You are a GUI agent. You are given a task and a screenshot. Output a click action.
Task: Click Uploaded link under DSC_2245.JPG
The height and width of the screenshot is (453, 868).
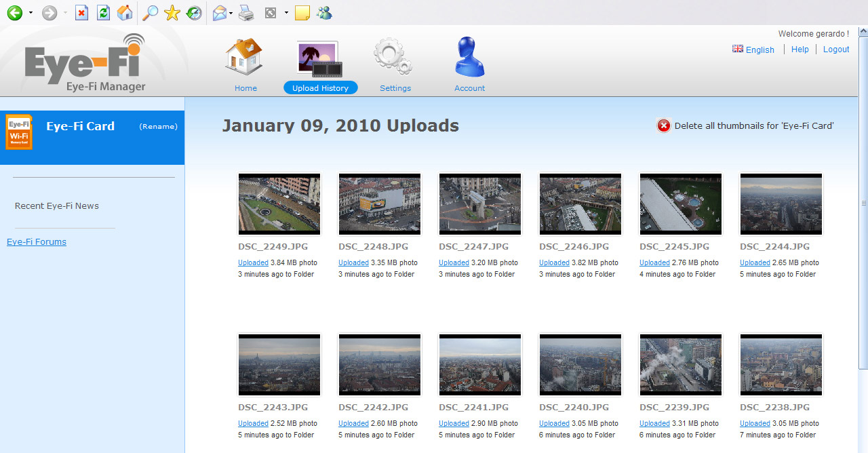pyautogui.click(x=654, y=262)
